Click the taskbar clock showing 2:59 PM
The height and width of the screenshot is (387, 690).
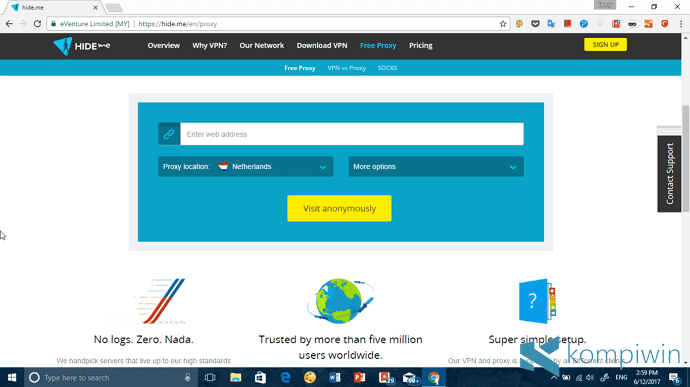tap(646, 377)
